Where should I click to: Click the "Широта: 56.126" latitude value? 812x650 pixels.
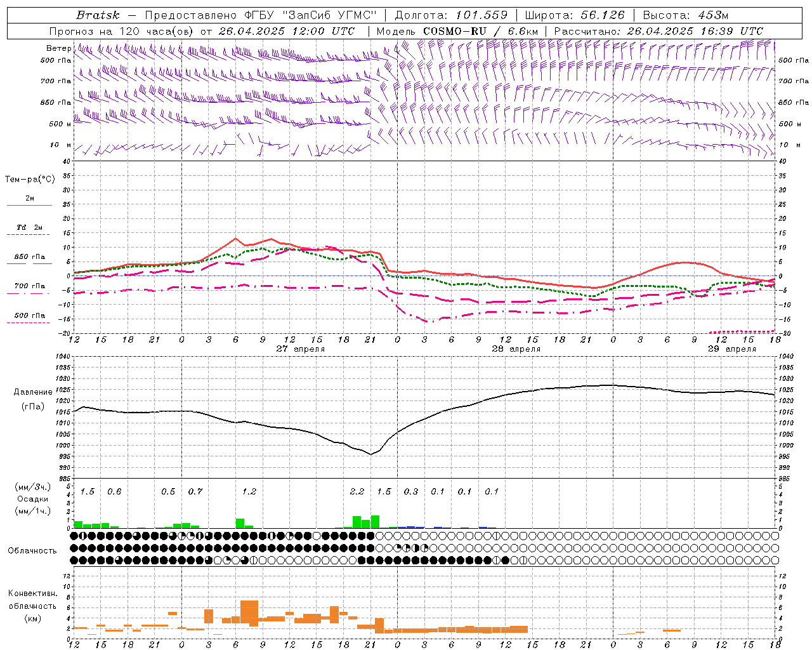(x=575, y=15)
